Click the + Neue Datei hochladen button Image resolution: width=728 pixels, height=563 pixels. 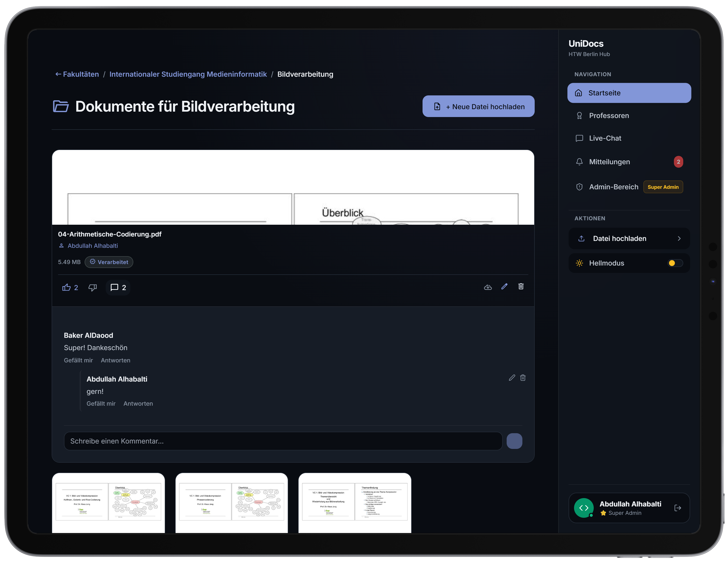coord(478,106)
